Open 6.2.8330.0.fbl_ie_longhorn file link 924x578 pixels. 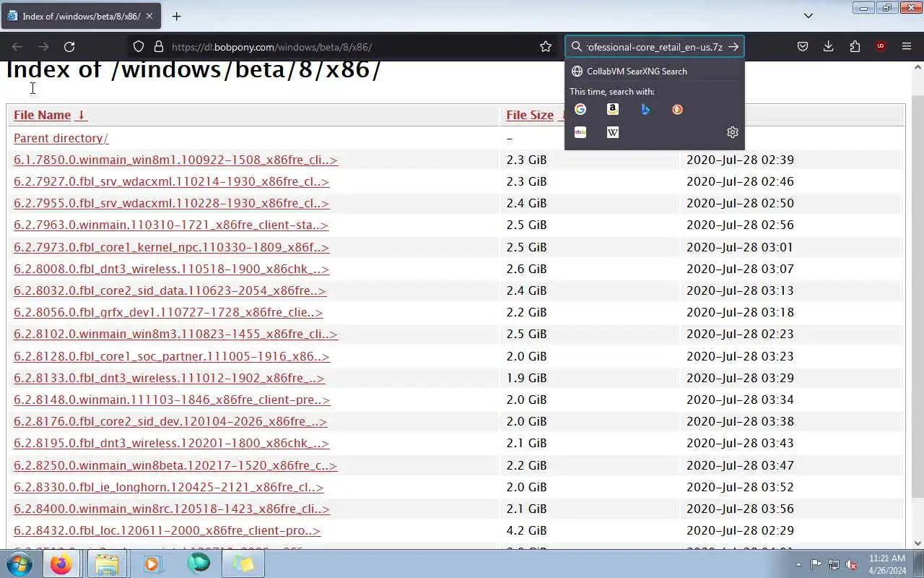pos(168,487)
